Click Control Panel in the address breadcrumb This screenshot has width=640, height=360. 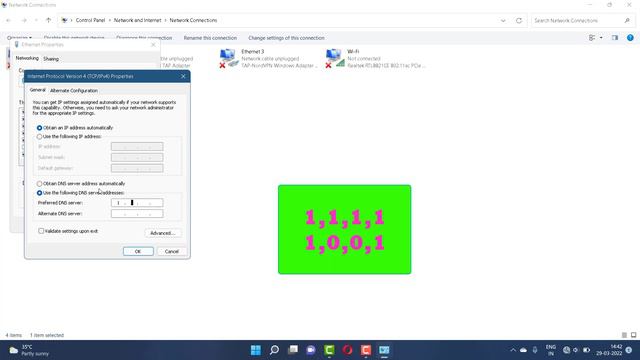(x=90, y=20)
